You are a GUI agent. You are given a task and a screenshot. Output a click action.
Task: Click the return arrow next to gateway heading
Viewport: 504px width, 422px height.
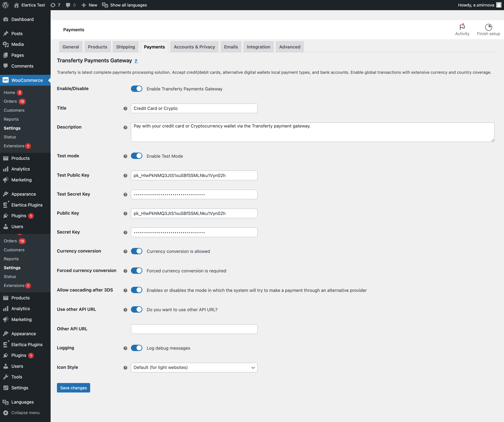point(136,61)
